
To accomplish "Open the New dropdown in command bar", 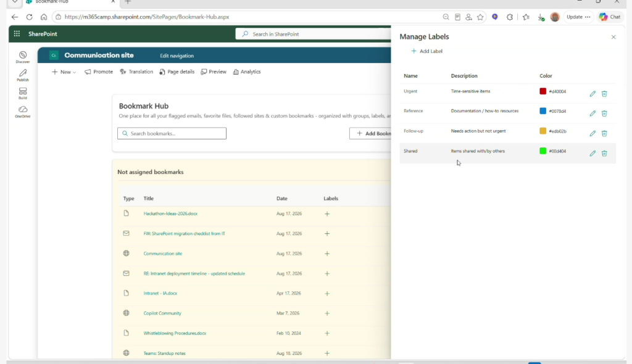I will click(64, 72).
